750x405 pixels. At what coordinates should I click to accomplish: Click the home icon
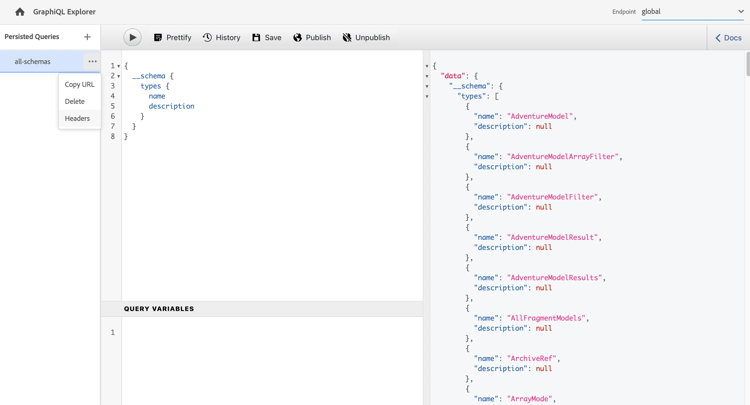[x=19, y=12]
